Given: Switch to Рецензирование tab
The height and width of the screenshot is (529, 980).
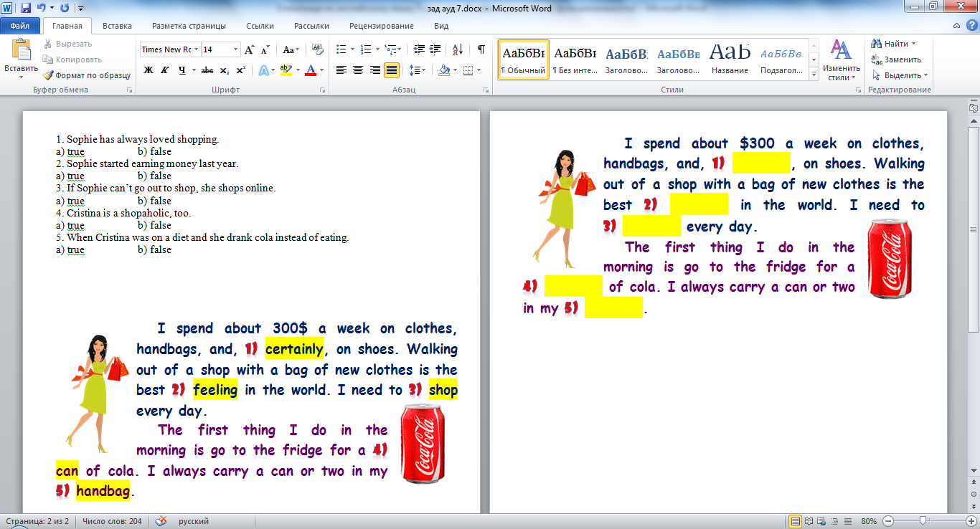Looking at the screenshot, I should pos(382,26).
